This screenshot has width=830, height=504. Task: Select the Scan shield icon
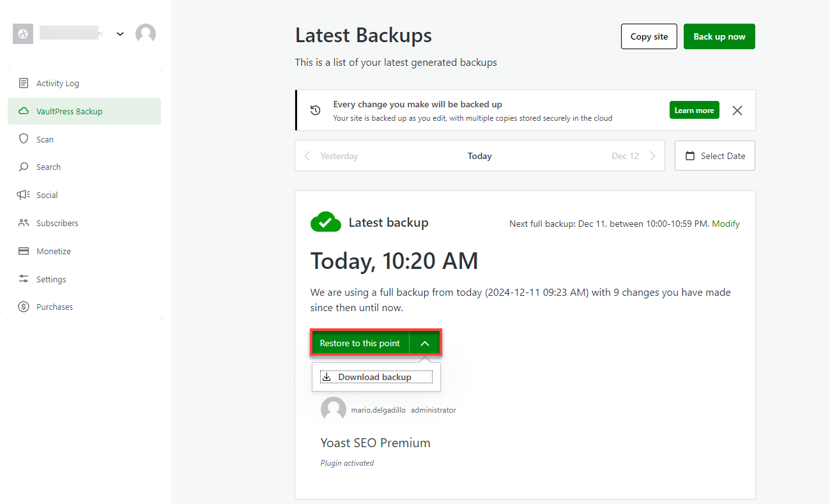[x=24, y=139]
